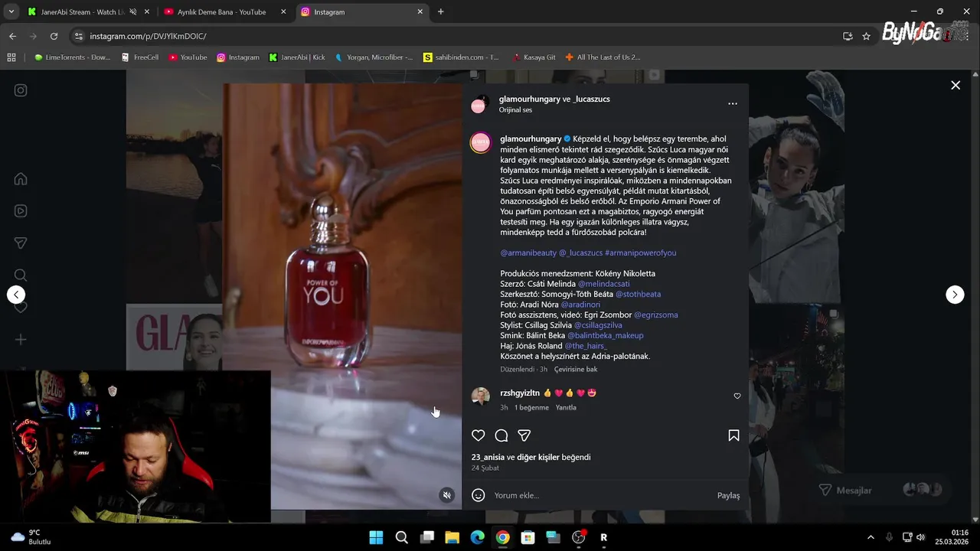Image resolution: width=980 pixels, height=551 pixels.
Task: Unmute the video using the speaker icon
Action: point(447,495)
